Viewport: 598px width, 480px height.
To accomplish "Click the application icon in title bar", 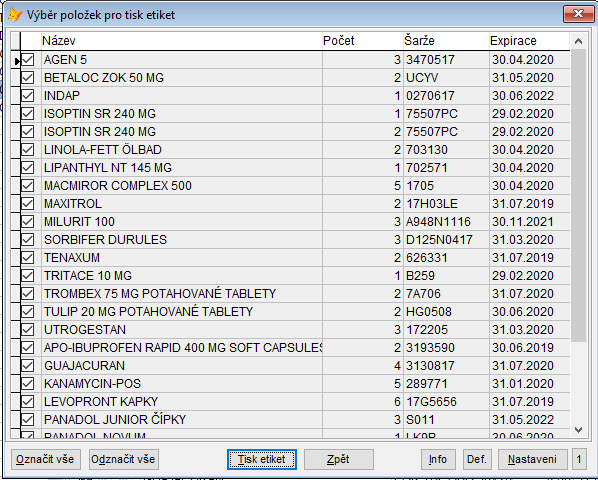I will 15,14.
